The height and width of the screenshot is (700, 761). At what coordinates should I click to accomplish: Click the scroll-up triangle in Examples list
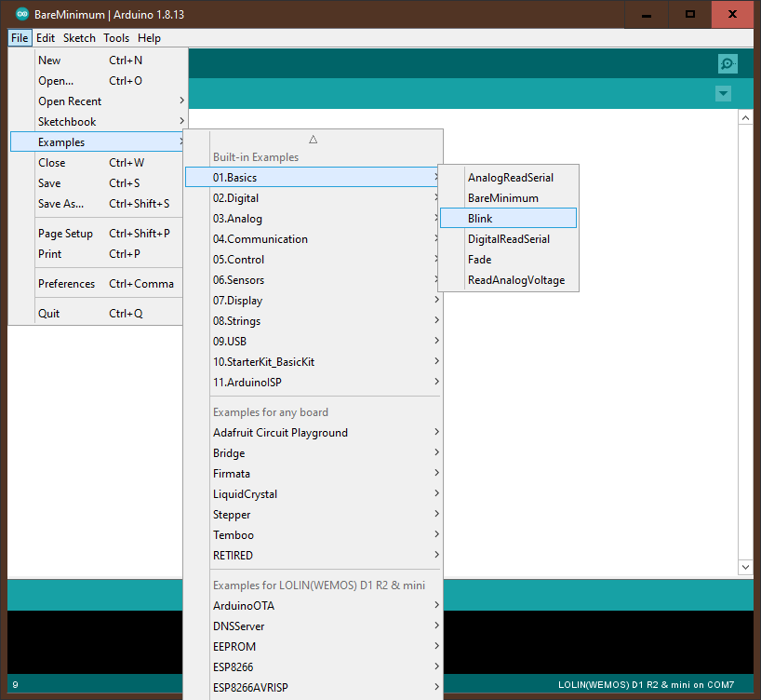[313, 140]
